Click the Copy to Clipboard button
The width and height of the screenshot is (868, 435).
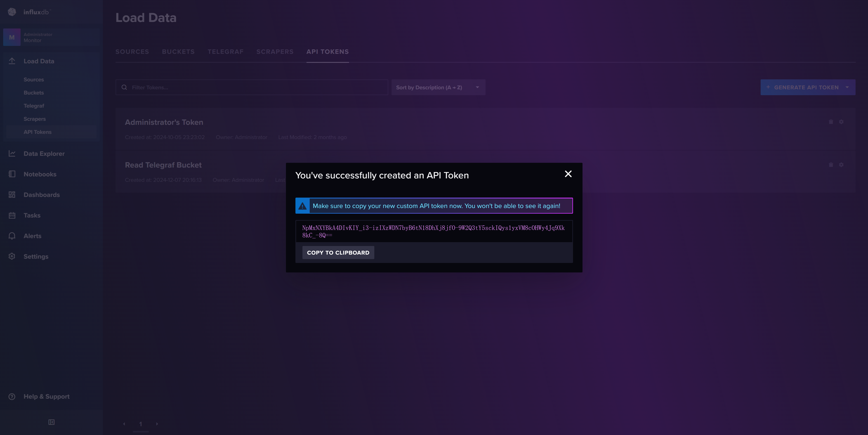[x=338, y=252]
